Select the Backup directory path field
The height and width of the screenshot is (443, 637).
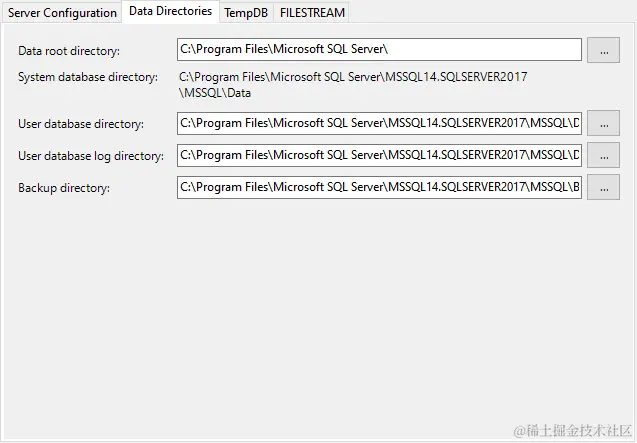click(x=379, y=187)
